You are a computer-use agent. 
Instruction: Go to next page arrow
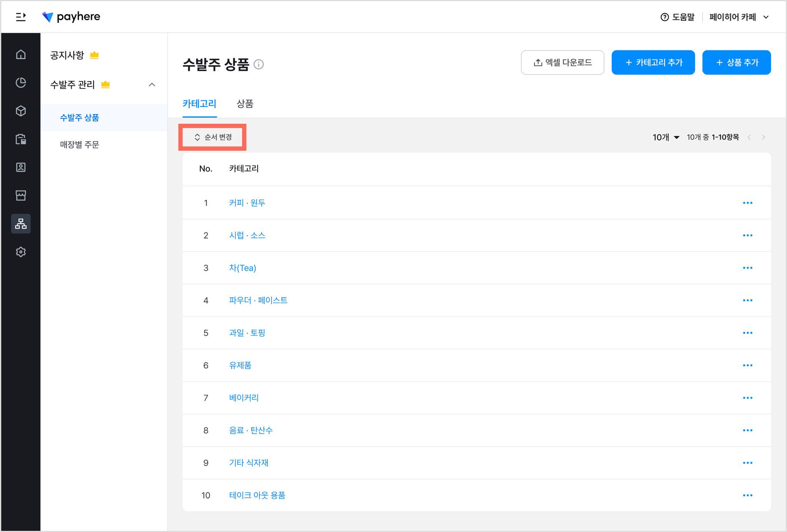[764, 137]
